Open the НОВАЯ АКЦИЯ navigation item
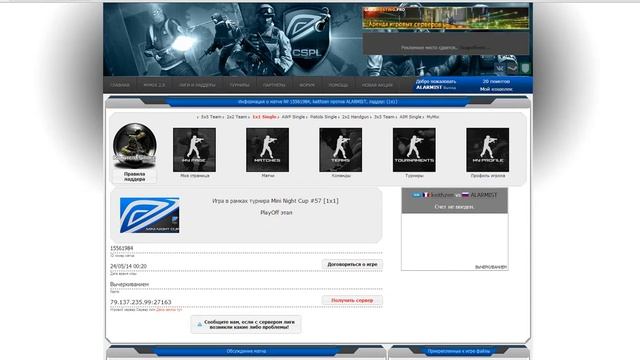 point(377,85)
